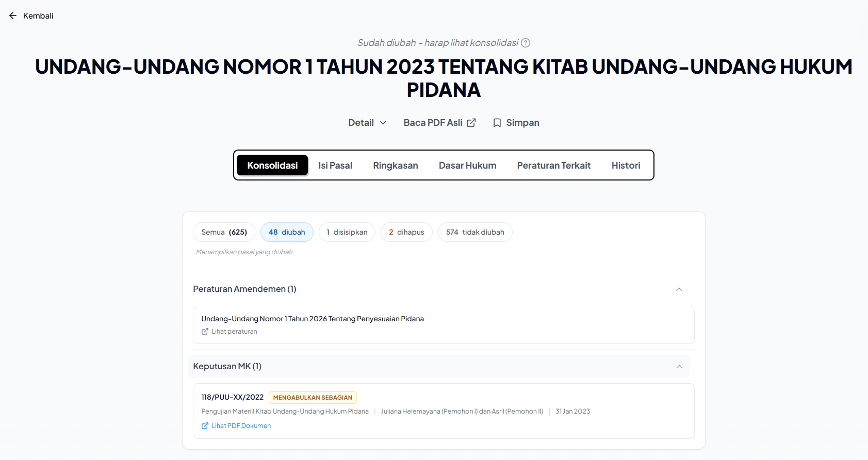The width and height of the screenshot is (868, 460).
Task: Click the Menampilkan pasal yang diubah caption
Action: click(x=244, y=252)
